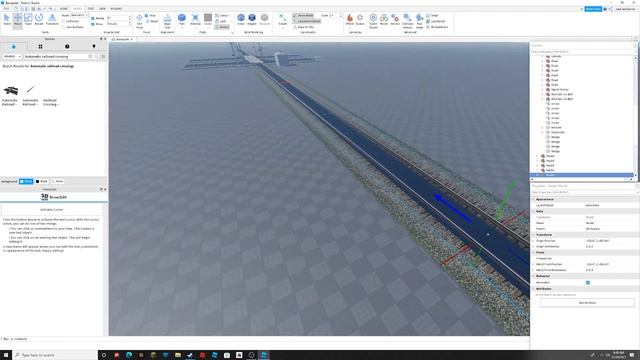Switch to the HOME ribbon tab
This screenshot has height=360, width=640.
point(64,9)
